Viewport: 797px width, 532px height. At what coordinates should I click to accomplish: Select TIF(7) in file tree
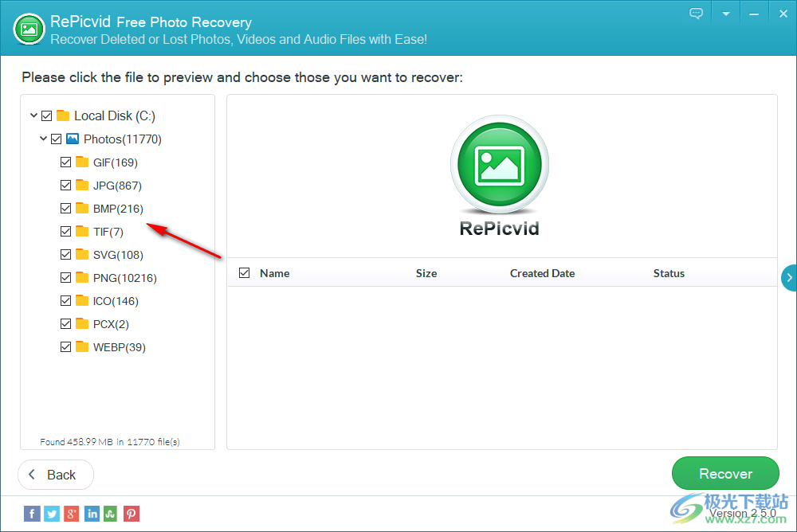pyautogui.click(x=108, y=232)
